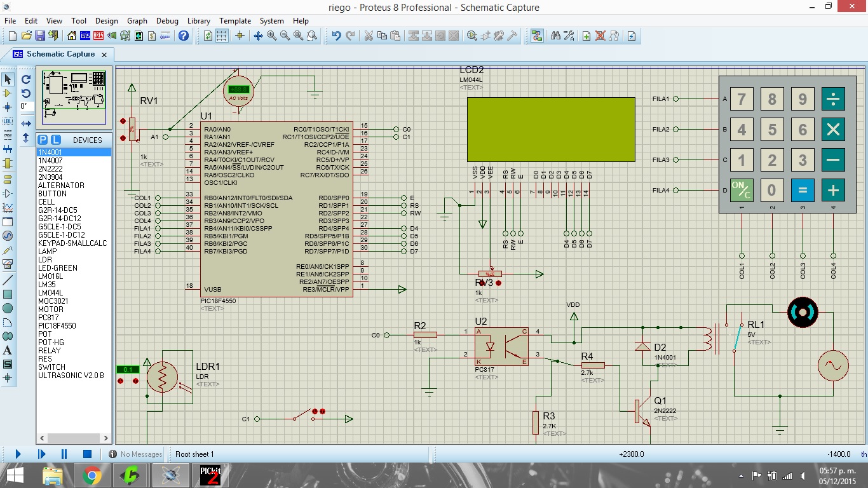Go to the Home page icon
Image resolution: width=868 pixels, height=488 pixels.
72,36
